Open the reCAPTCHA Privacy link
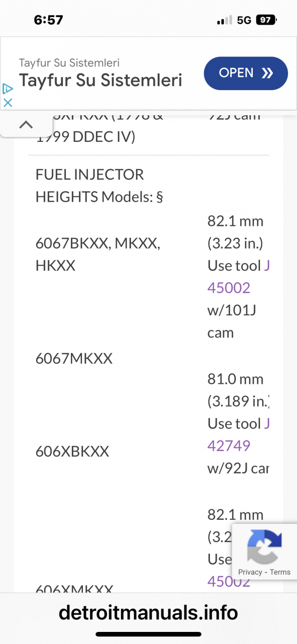Image resolution: width=297 pixels, height=644 pixels. (x=250, y=572)
